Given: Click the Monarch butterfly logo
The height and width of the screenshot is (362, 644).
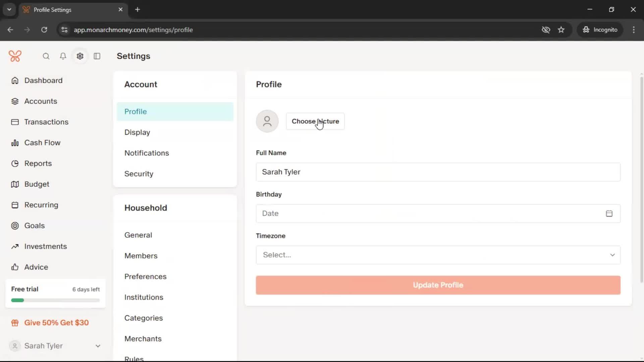Looking at the screenshot, I should tap(15, 56).
